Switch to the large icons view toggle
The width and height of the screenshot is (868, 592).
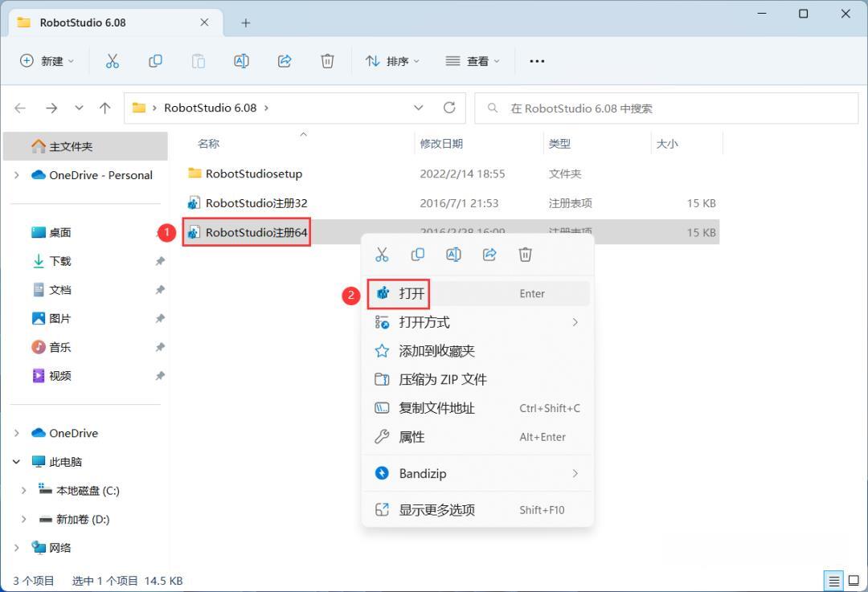click(854, 581)
